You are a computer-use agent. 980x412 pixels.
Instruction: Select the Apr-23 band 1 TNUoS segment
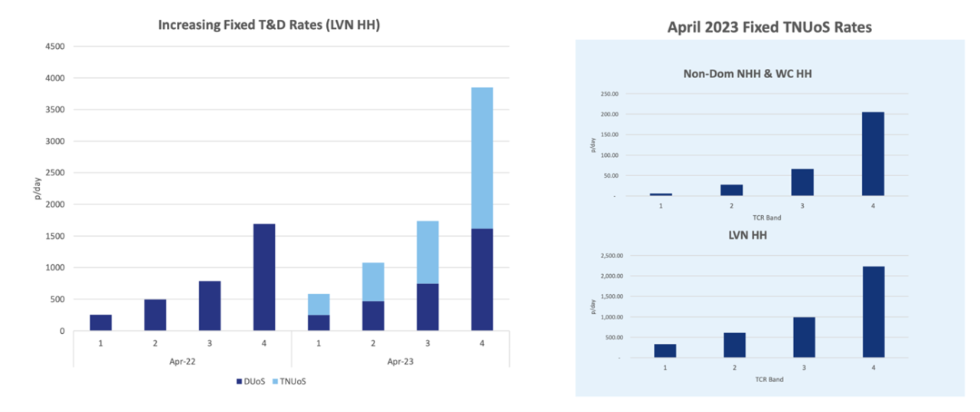pyautogui.click(x=318, y=304)
